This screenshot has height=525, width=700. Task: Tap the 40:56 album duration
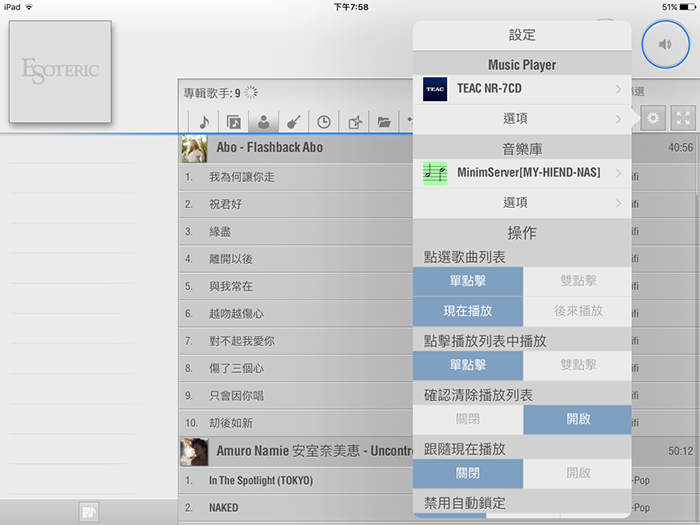[x=680, y=148]
